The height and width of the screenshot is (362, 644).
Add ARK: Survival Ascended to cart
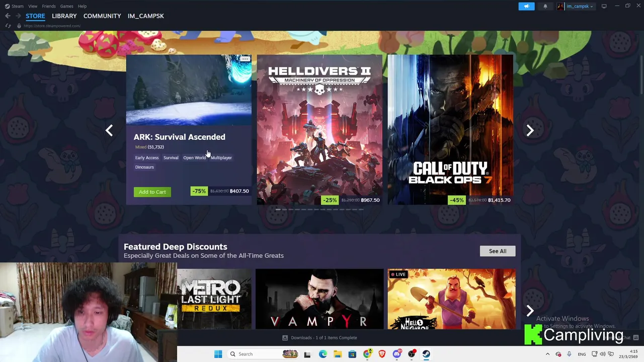[152, 192]
